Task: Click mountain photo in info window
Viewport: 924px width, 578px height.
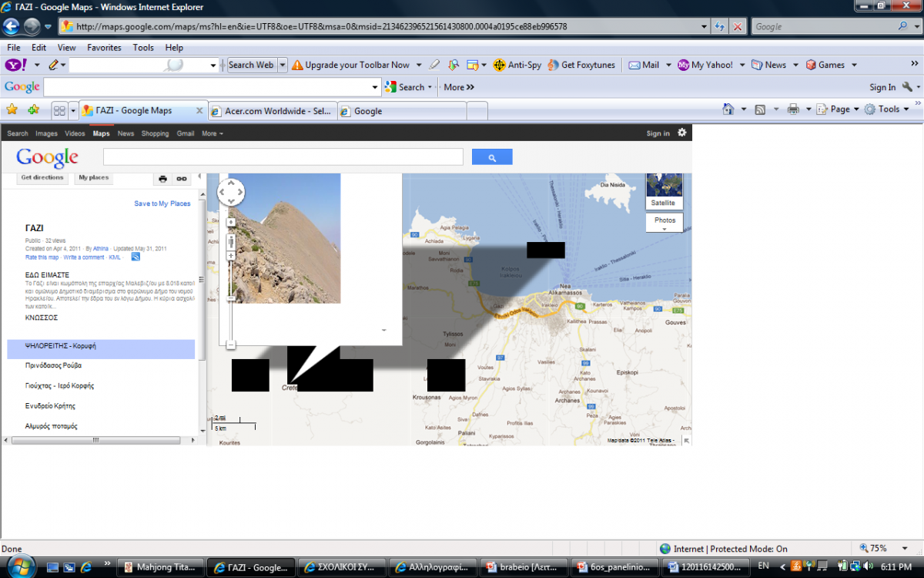Action: click(x=285, y=238)
